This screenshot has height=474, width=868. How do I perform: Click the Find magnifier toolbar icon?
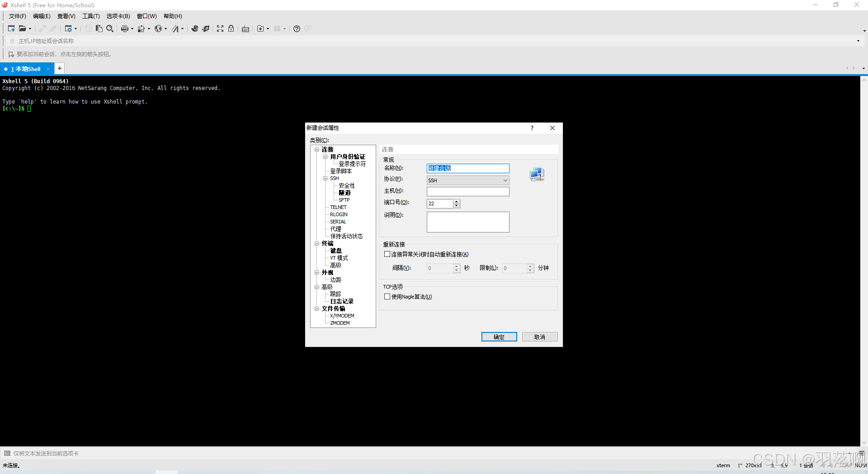click(x=109, y=28)
